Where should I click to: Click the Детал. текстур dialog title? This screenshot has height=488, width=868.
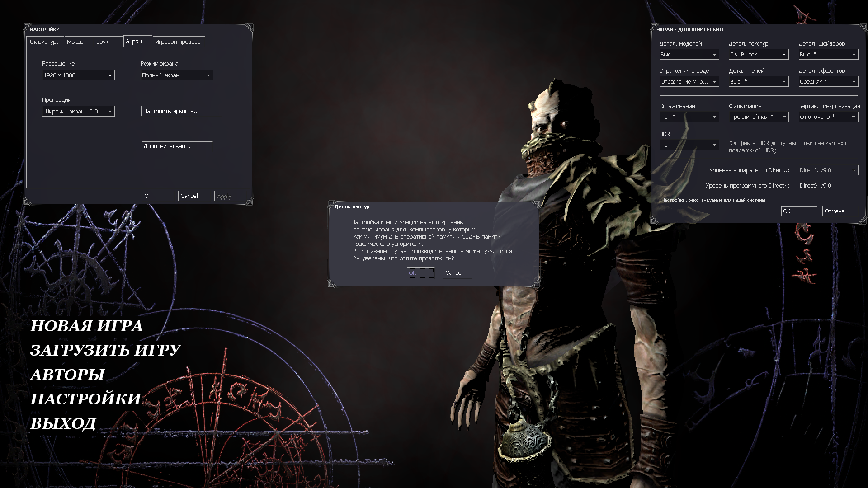[352, 207]
